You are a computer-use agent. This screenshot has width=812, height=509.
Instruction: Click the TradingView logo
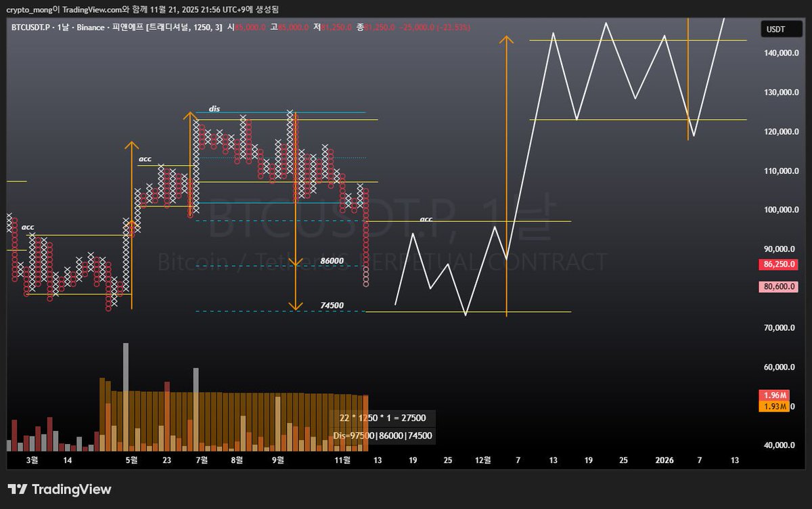pyautogui.click(x=60, y=489)
